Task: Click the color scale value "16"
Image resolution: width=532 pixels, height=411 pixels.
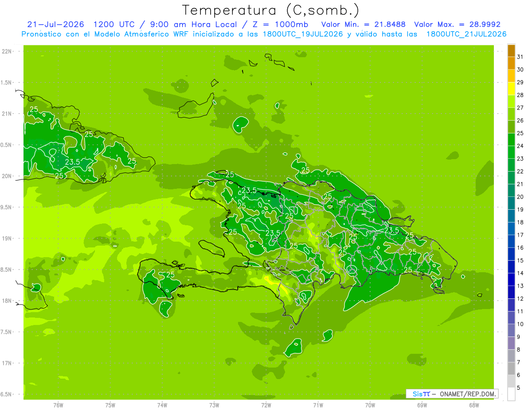Action: point(520,248)
